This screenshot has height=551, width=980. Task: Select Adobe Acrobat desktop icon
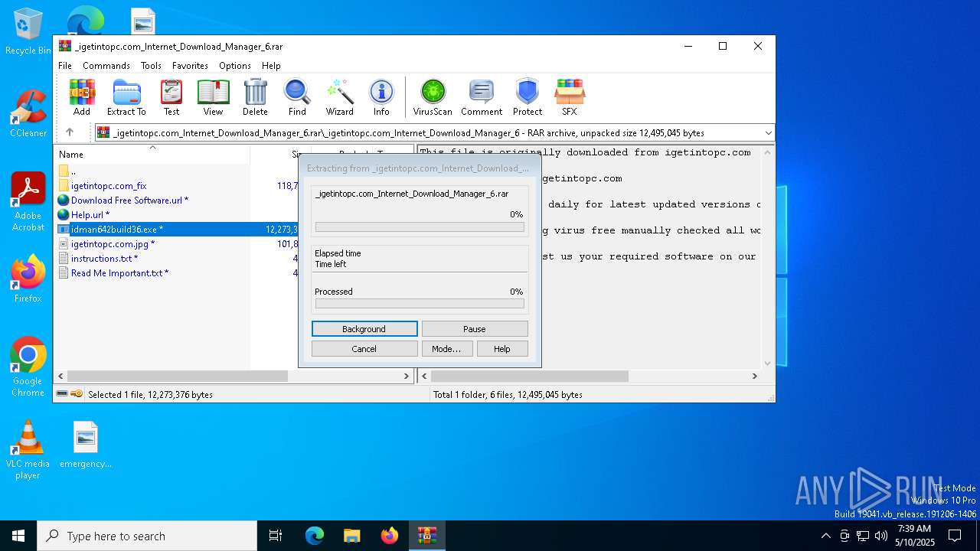28,202
